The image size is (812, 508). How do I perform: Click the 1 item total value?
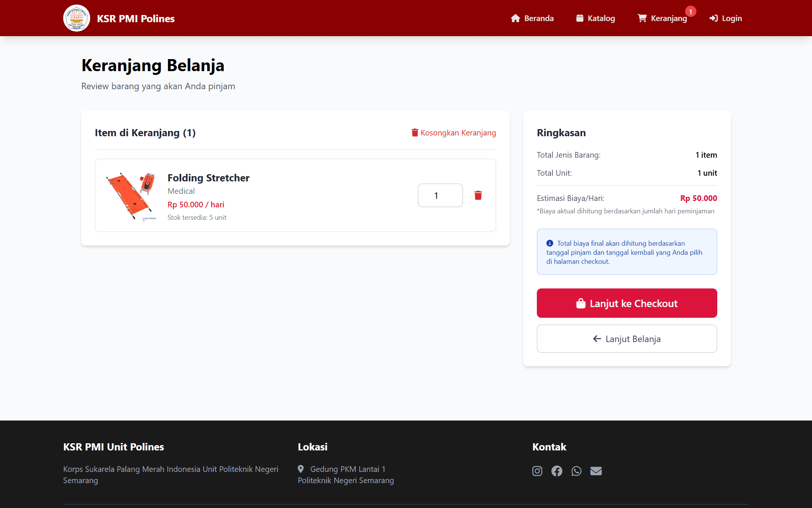click(706, 155)
